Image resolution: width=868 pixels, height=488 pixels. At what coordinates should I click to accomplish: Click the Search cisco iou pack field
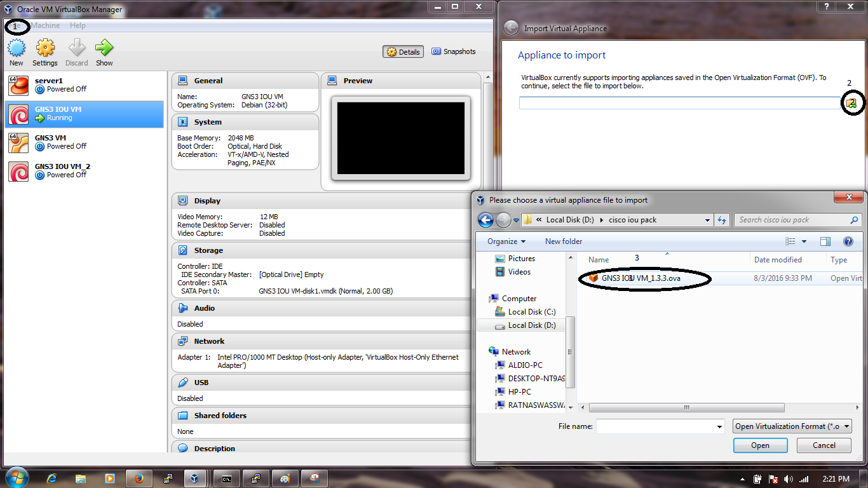pos(792,220)
